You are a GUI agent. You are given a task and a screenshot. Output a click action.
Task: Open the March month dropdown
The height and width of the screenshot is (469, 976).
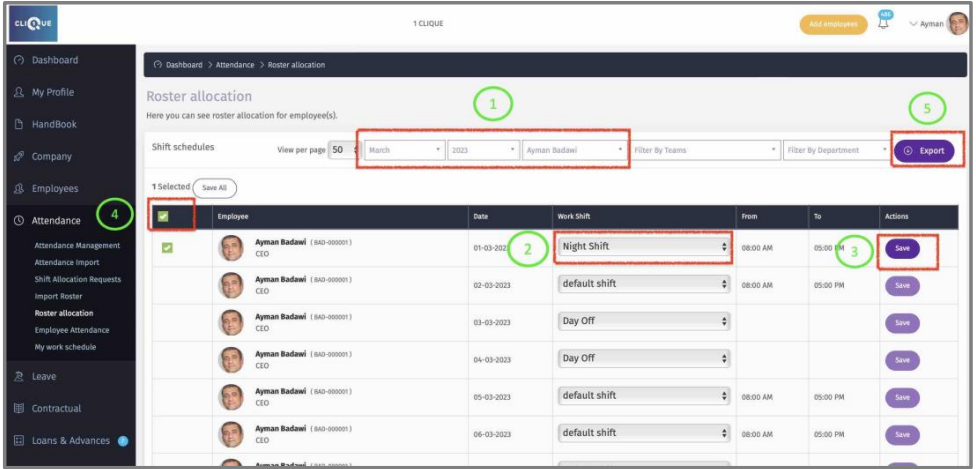coord(403,150)
